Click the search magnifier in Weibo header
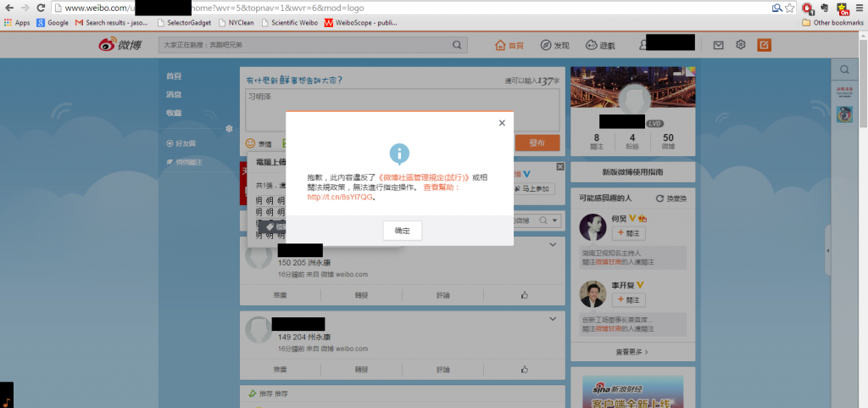 [458, 44]
